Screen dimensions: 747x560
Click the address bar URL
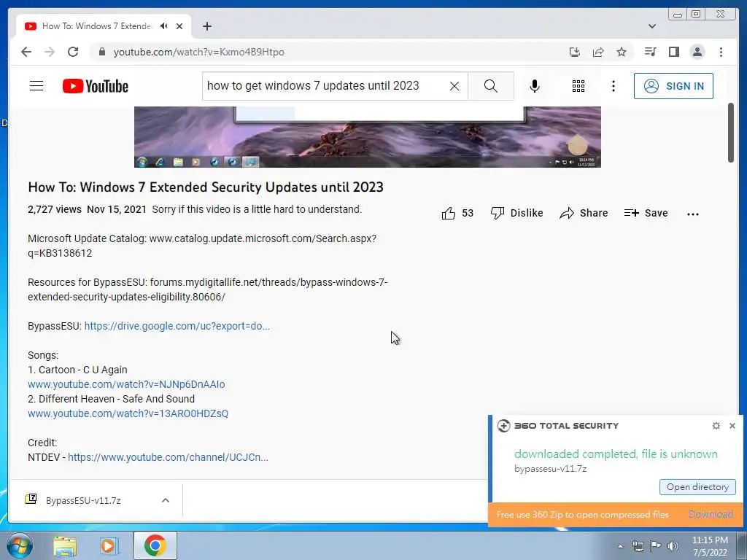(x=198, y=52)
